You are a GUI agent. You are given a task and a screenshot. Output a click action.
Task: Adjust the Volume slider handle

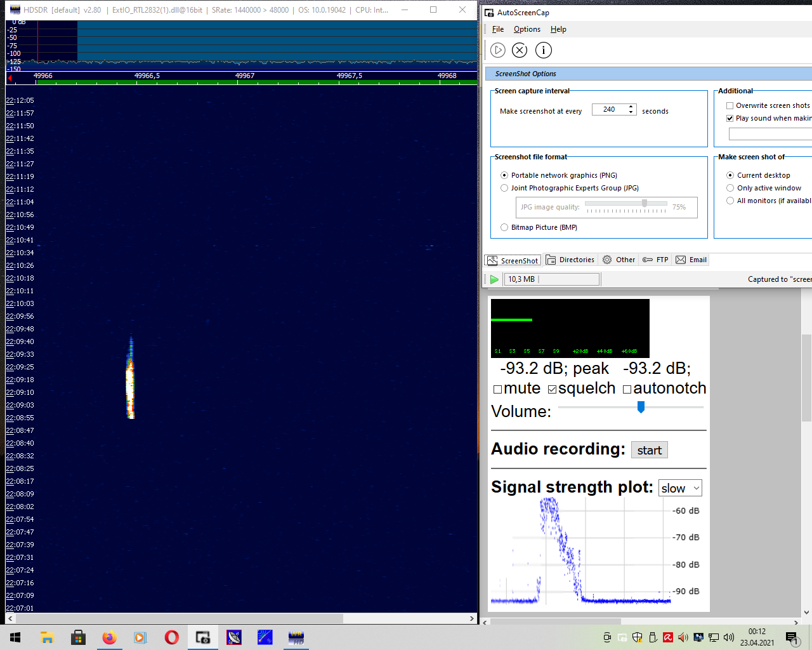coord(641,407)
